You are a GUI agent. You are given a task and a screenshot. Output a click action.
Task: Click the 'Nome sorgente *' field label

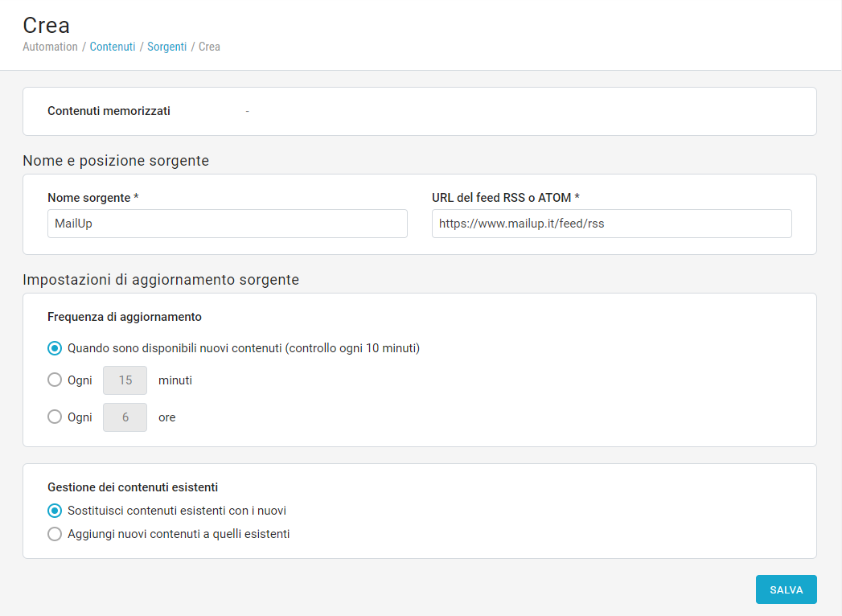[x=93, y=198]
